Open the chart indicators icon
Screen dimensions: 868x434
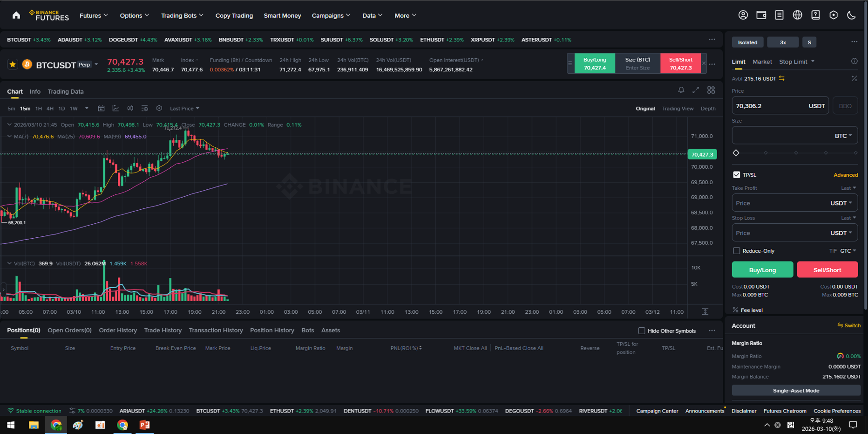click(115, 108)
